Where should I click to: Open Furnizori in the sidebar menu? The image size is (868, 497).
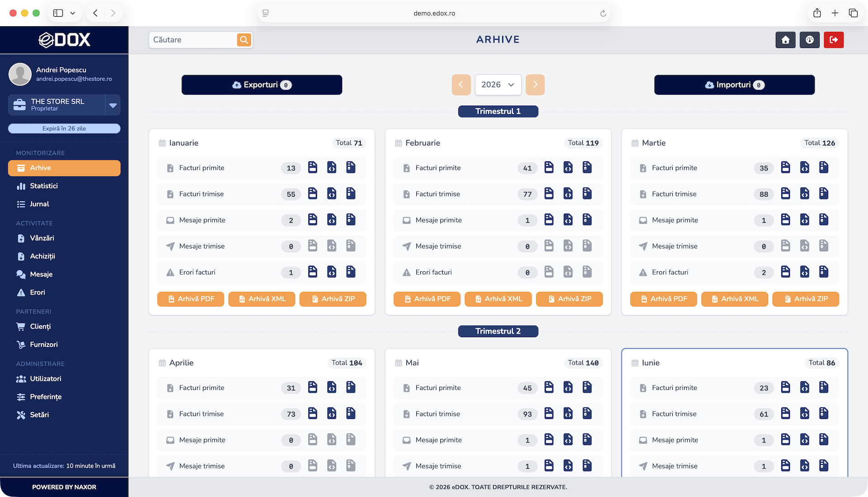click(x=43, y=345)
